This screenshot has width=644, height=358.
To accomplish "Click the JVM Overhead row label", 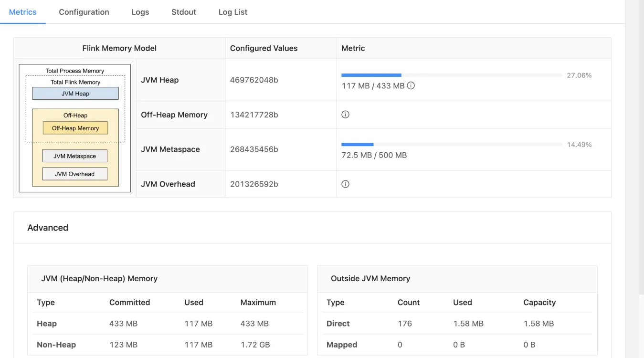I will 168,184.
